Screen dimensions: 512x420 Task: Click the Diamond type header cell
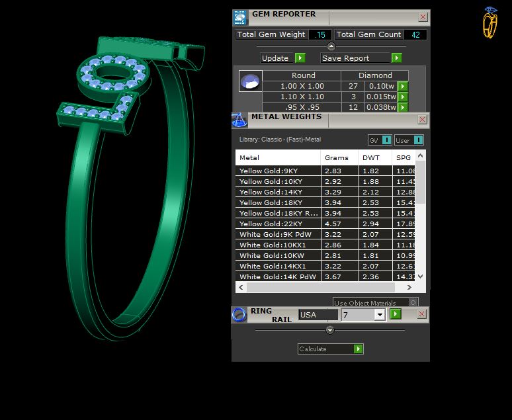(x=375, y=75)
